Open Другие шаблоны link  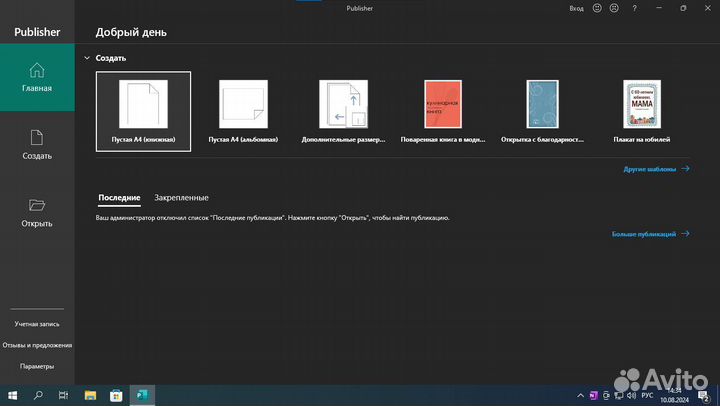click(x=656, y=169)
